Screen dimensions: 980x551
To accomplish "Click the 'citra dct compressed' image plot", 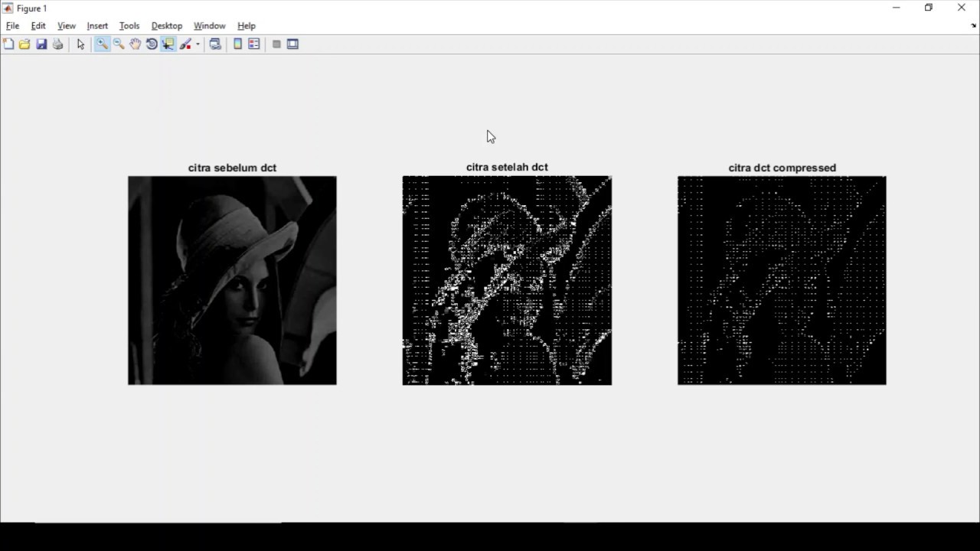I will 782,280.
